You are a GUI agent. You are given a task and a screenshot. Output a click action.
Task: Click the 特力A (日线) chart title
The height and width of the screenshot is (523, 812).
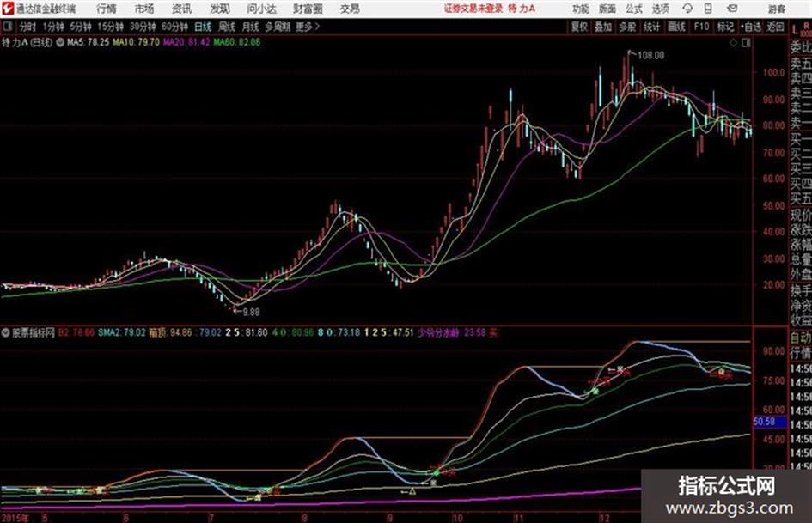coord(27,42)
